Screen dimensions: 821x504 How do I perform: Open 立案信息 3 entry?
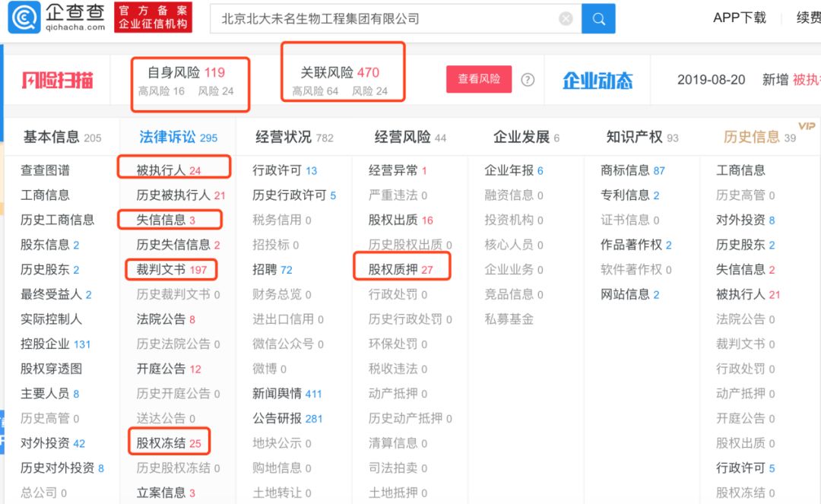click(x=166, y=493)
